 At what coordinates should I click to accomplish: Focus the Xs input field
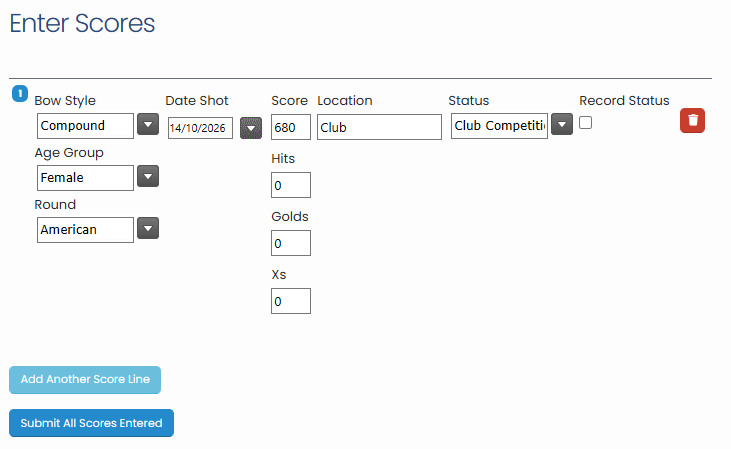tap(291, 301)
